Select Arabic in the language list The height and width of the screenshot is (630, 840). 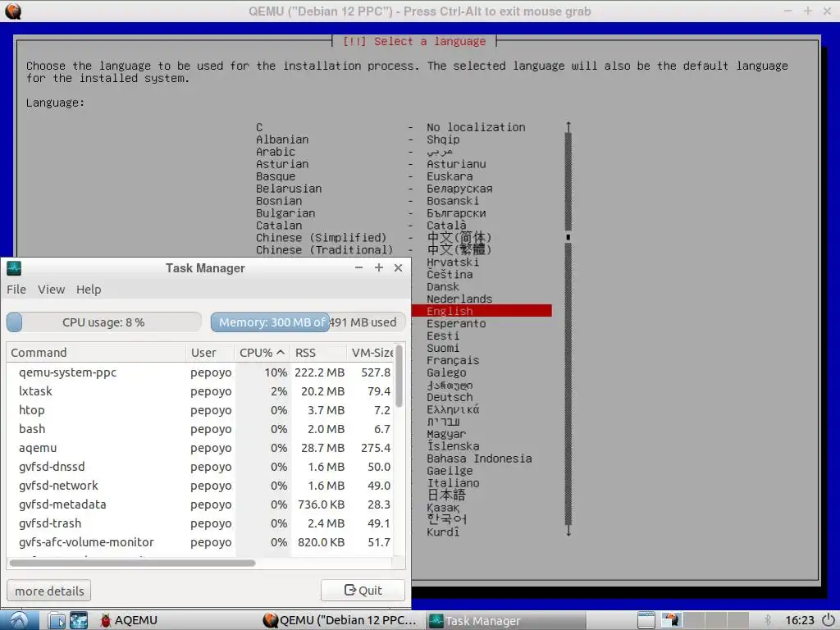(x=276, y=152)
